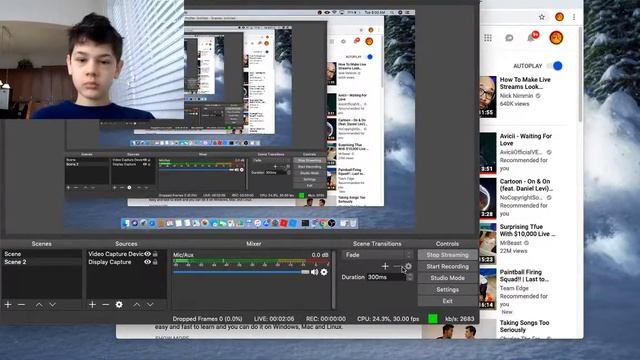Toggle visibility of Video Capture Device source
Viewport: 640px width, 360px height.
[147, 254]
